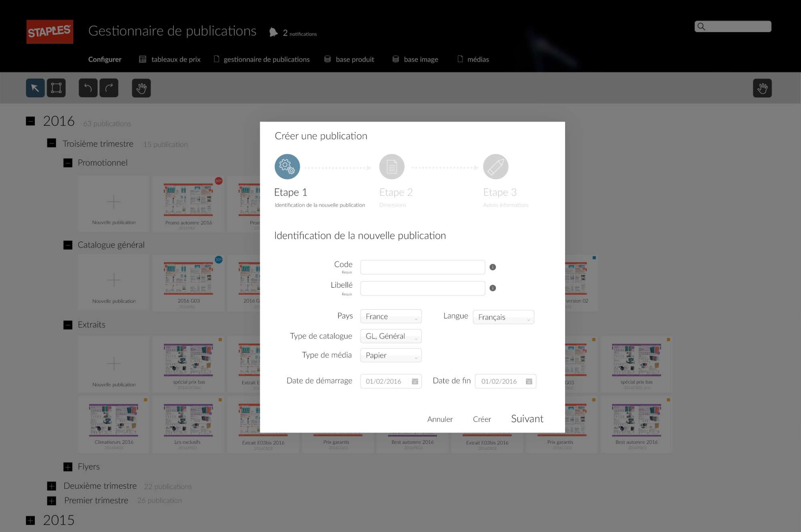
Task: Open calendar picker for Date de fin
Action: (x=529, y=381)
